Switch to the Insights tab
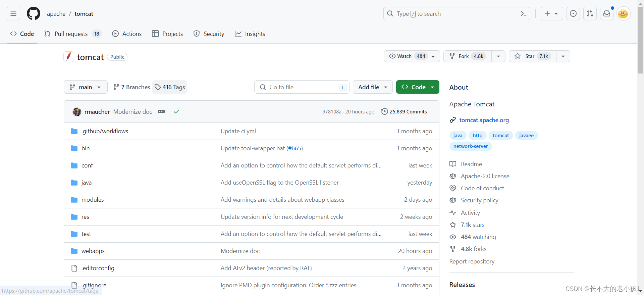 point(250,34)
